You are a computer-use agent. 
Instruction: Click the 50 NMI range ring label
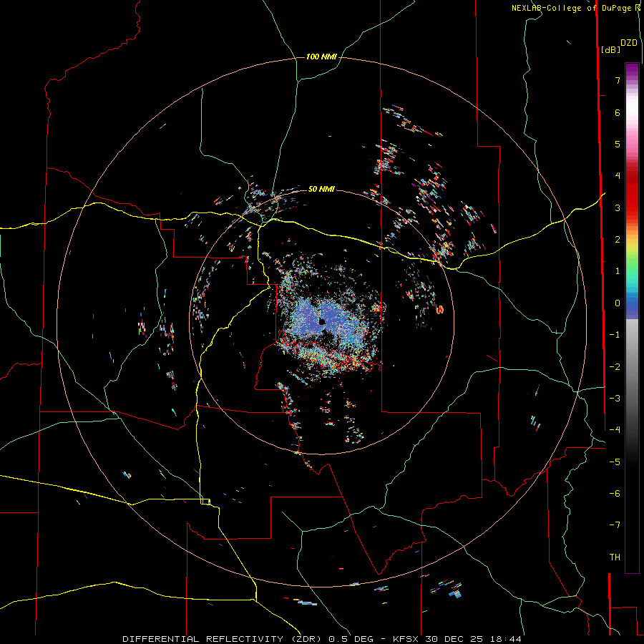coord(321,189)
